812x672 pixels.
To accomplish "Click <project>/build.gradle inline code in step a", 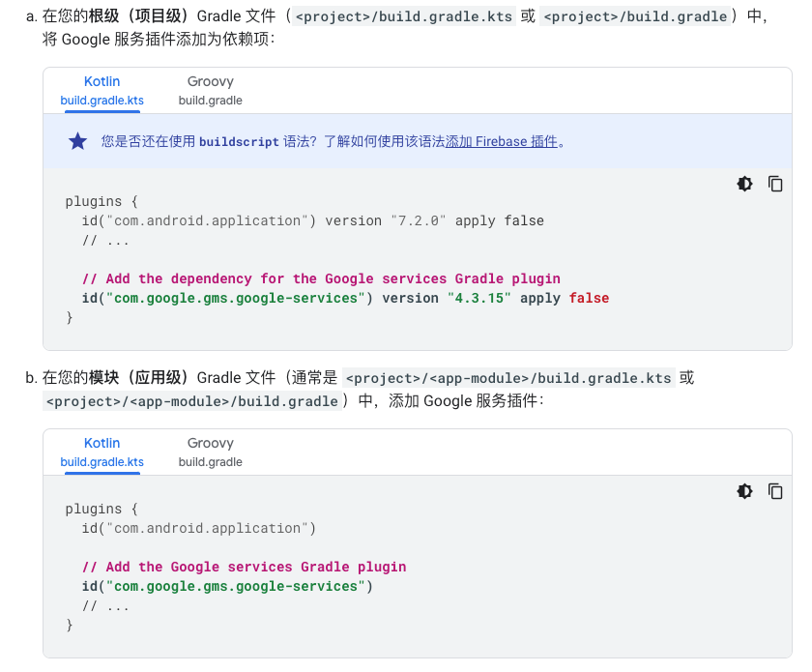I will [635, 16].
